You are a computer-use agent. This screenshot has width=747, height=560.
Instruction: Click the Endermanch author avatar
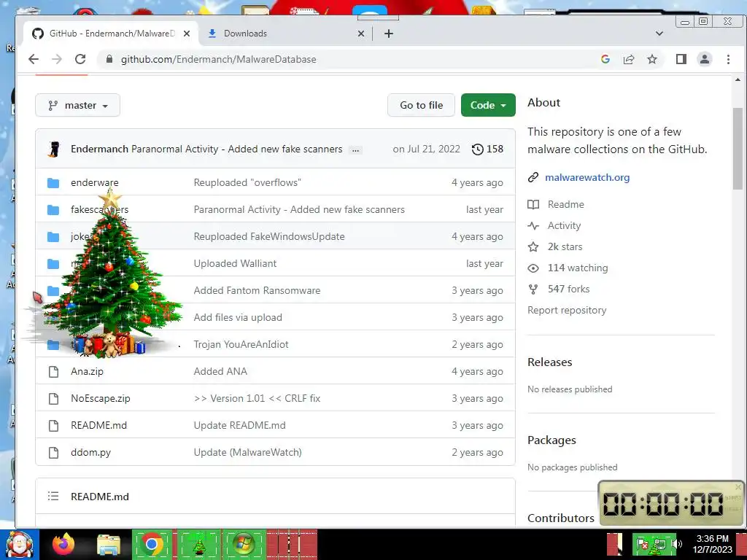[54, 149]
